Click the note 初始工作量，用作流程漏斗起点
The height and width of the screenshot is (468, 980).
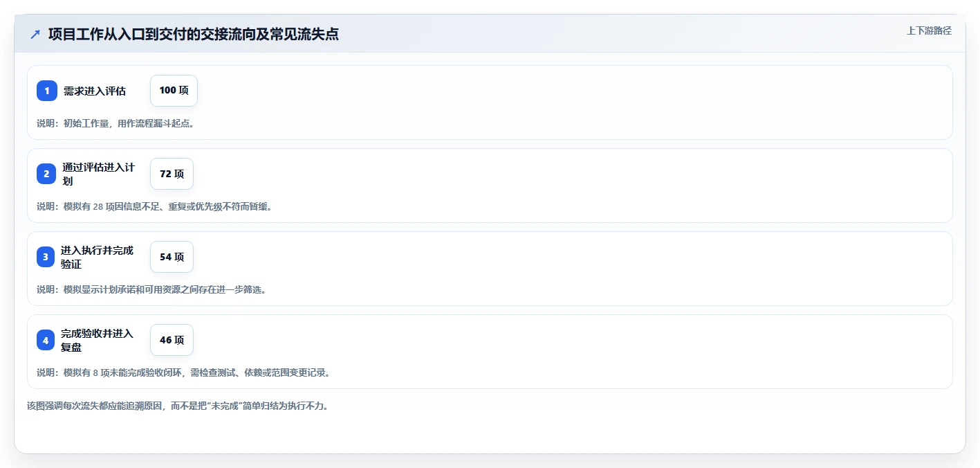(118, 123)
